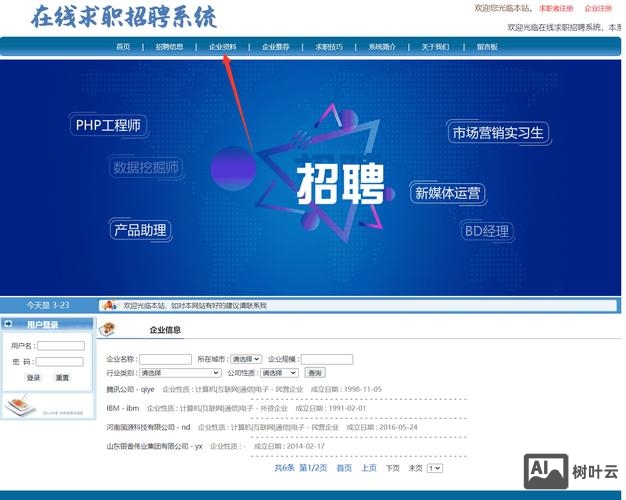Click the 查询 search button
This screenshot has height=500, width=626.
pos(315,372)
